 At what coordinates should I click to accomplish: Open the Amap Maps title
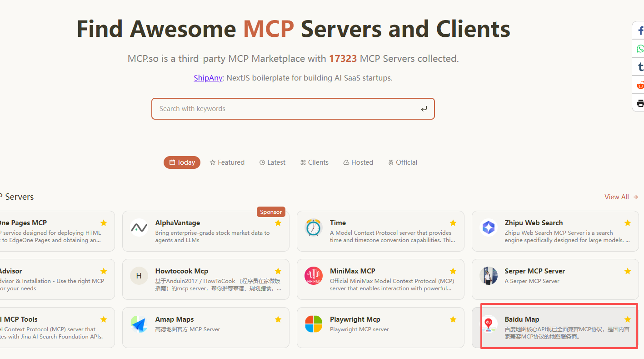coord(175,319)
